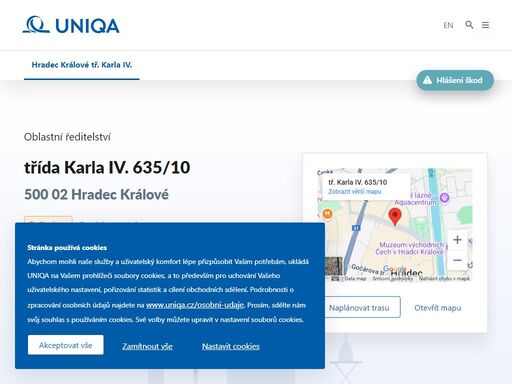
Task: Click the Aquacentrum purple marker on map
Action: pos(445,198)
